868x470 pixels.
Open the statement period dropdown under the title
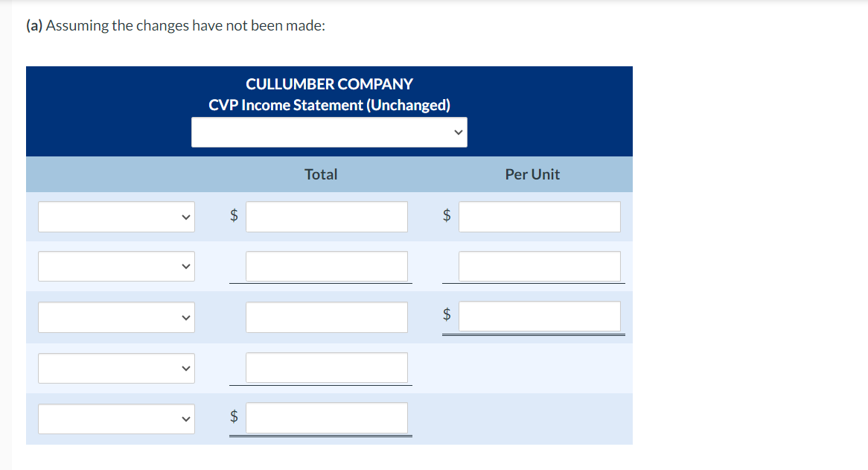click(329, 132)
